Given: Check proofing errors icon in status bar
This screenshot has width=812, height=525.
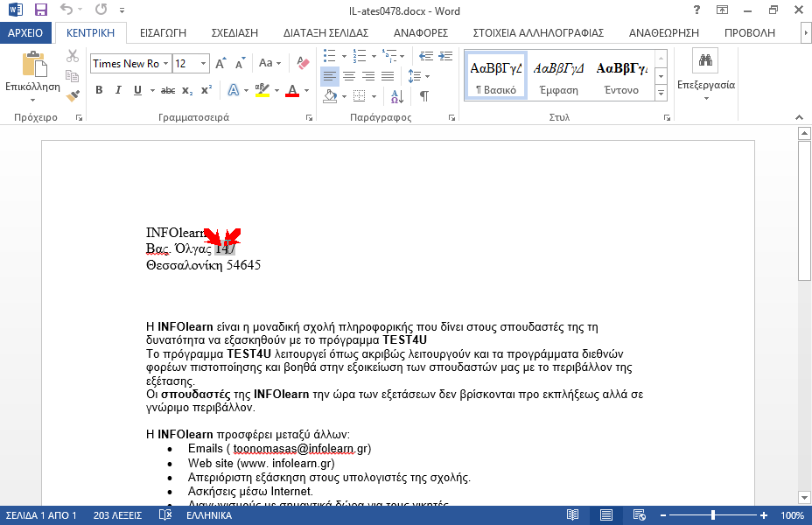Looking at the screenshot, I should tap(165, 515).
